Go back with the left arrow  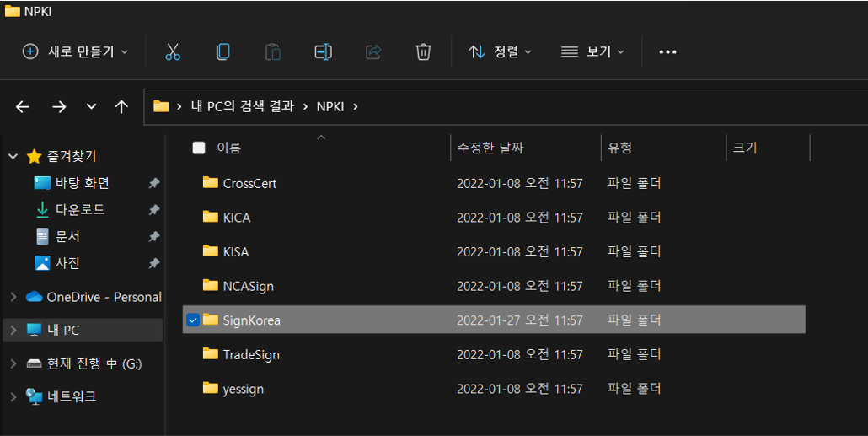point(23,107)
